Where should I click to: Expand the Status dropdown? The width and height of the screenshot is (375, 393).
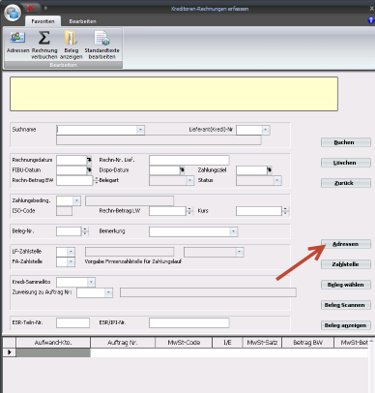277,180
